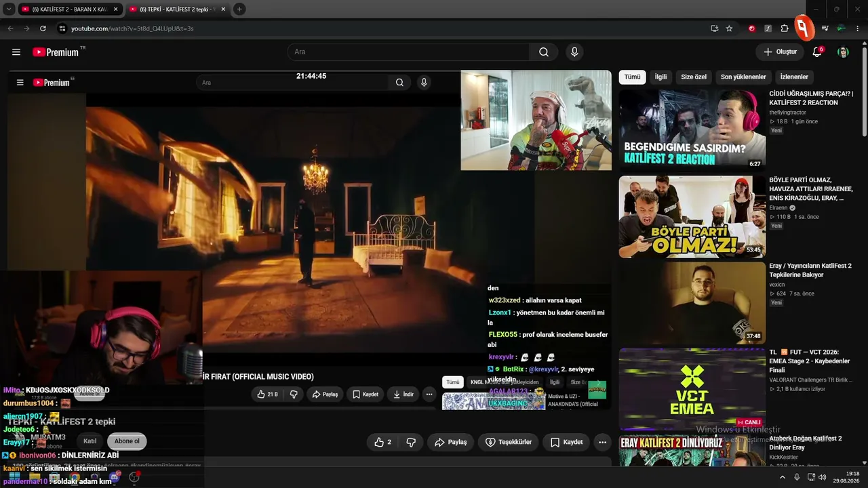Select the İlgili filter chip
The width and height of the screenshot is (868, 488).
click(660, 77)
